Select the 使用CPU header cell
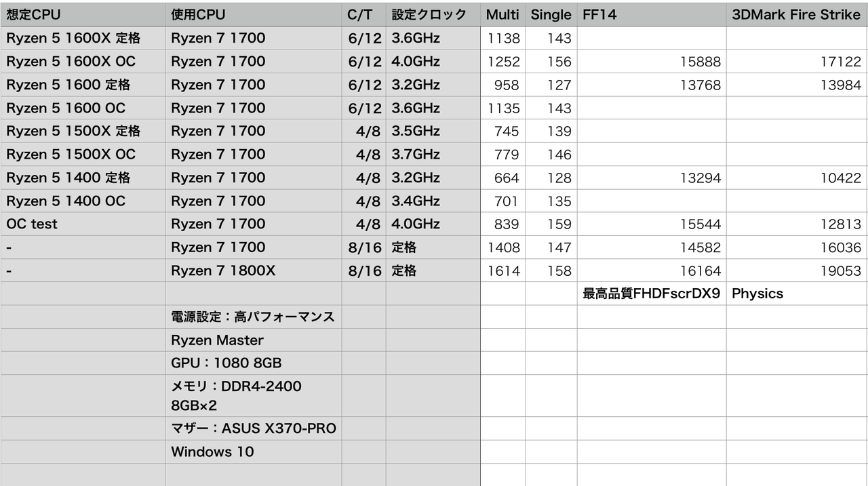 click(254, 15)
